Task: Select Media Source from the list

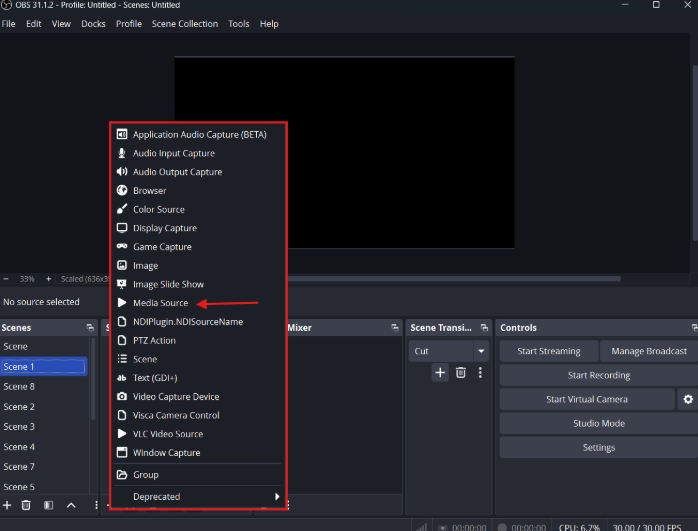Action: click(x=160, y=303)
